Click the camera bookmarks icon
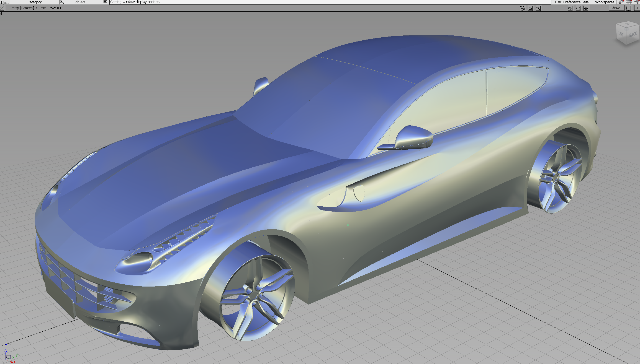This screenshot has width=640, height=364. (x=522, y=8)
